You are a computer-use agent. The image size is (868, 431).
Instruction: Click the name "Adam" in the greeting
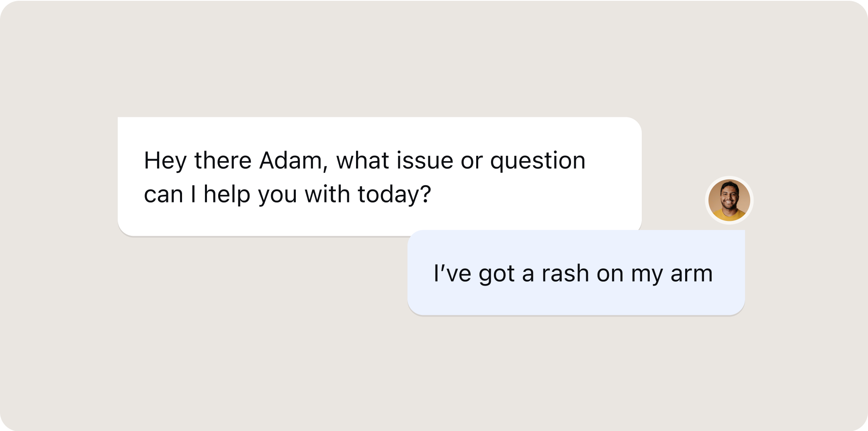click(291, 161)
